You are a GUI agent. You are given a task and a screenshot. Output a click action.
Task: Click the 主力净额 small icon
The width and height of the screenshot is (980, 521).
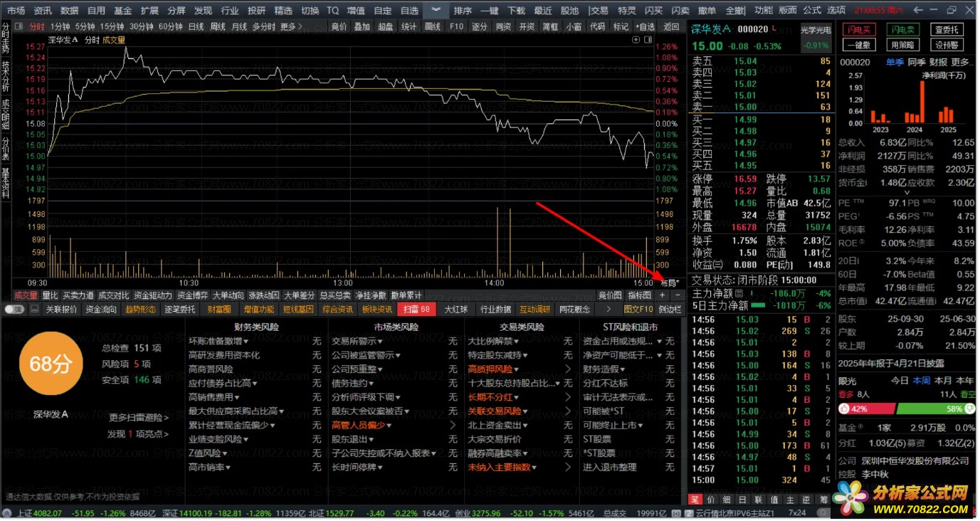tap(739, 293)
